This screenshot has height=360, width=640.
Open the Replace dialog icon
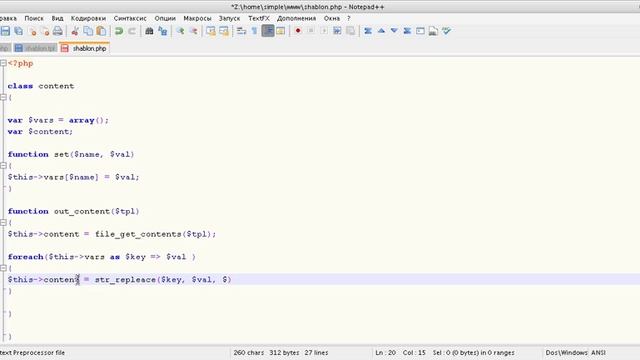[x=163, y=31]
